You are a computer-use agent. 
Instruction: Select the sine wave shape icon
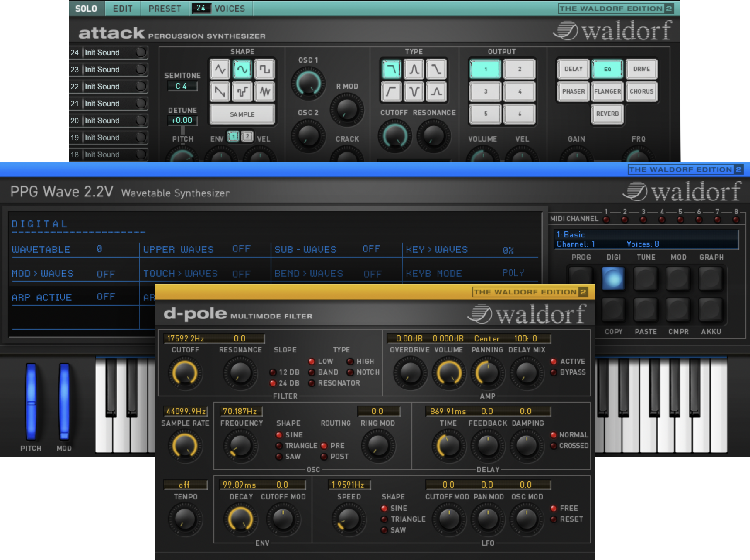(x=242, y=69)
